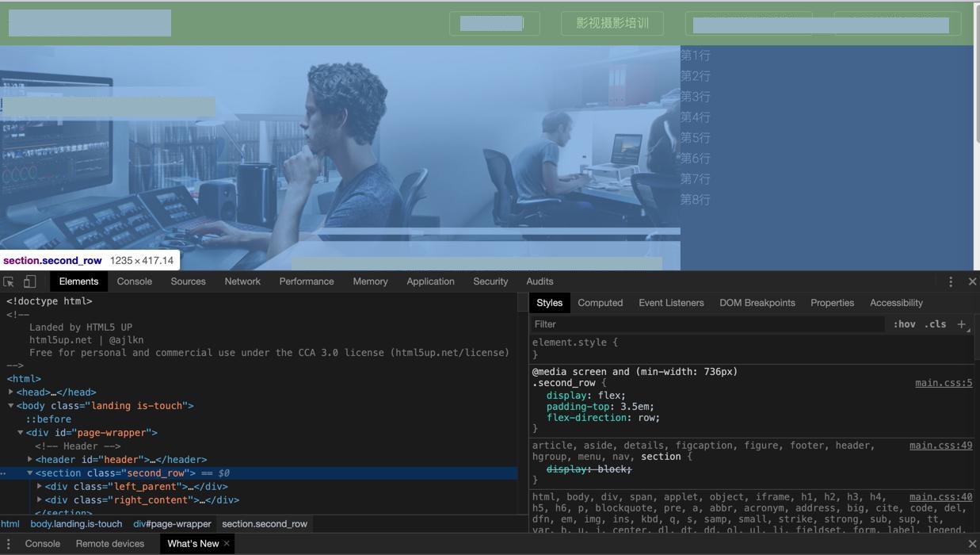Switch to the Elements tab

pos(78,281)
